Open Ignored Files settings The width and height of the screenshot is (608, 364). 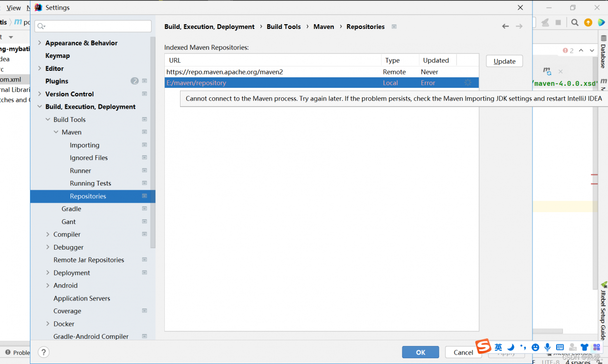pos(89,158)
